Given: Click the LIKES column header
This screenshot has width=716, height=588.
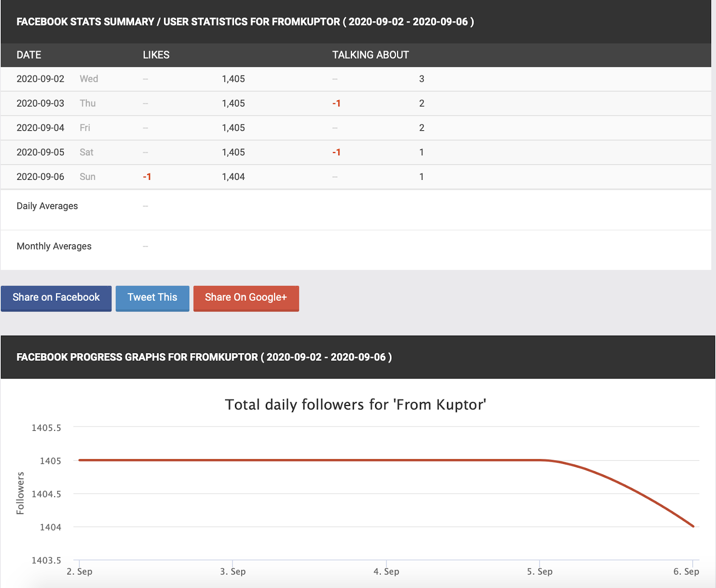Looking at the screenshot, I should click(x=156, y=55).
